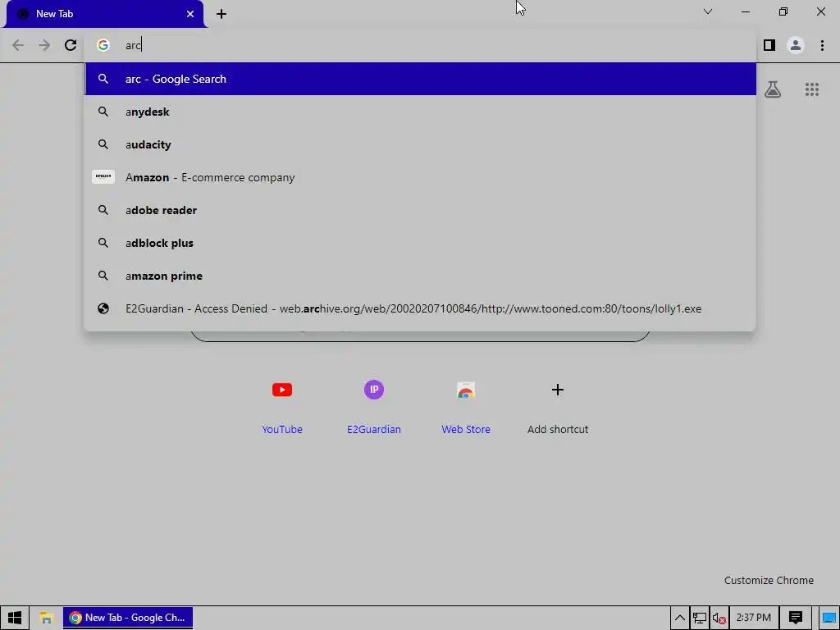Image resolution: width=840 pixels, height=630 pixels.
Task: Reload the page with the refresh icon
Action: click(71, 45)
